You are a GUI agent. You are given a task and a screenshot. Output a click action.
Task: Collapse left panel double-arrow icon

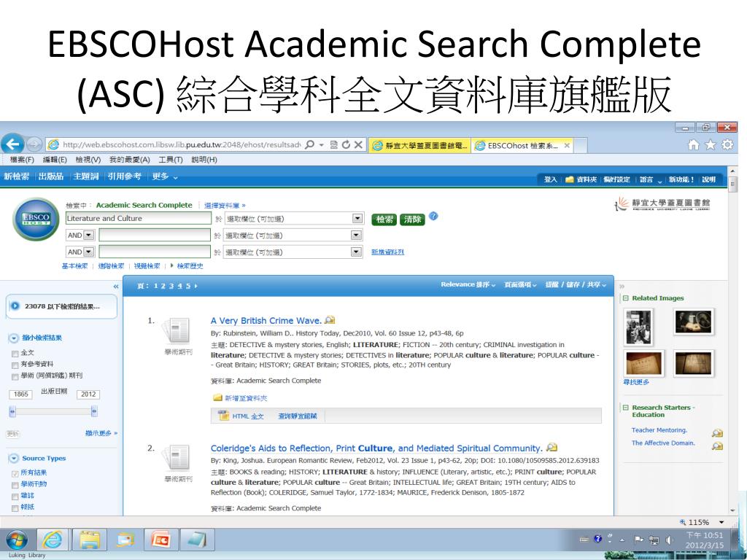pyautogui.click(x=116, y=286)
